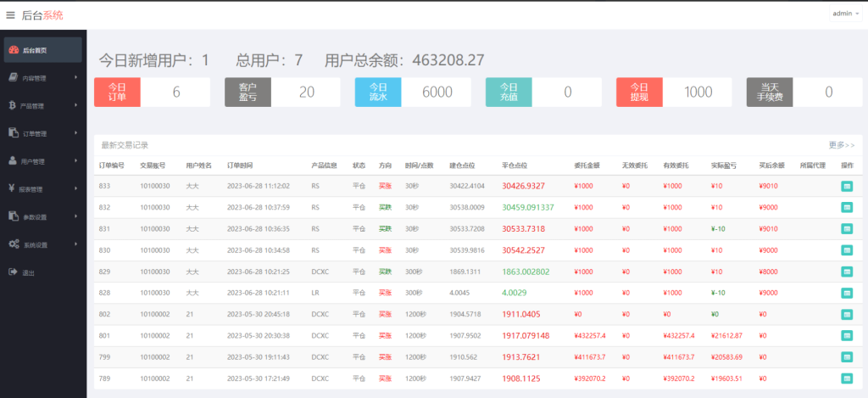Click the 用户总余额 value 463208.27
Screen dimensions: 868x398
pos(448,60)
